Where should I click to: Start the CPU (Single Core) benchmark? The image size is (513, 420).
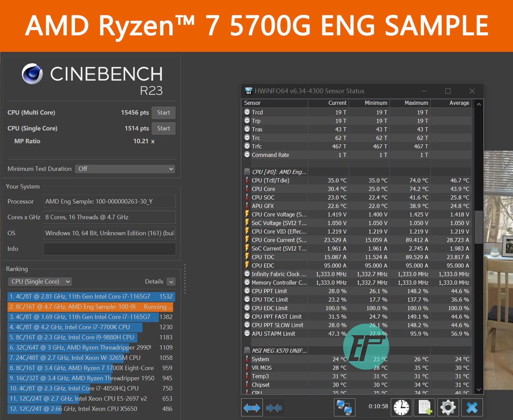pyautogui.click(x=163, y=128)
